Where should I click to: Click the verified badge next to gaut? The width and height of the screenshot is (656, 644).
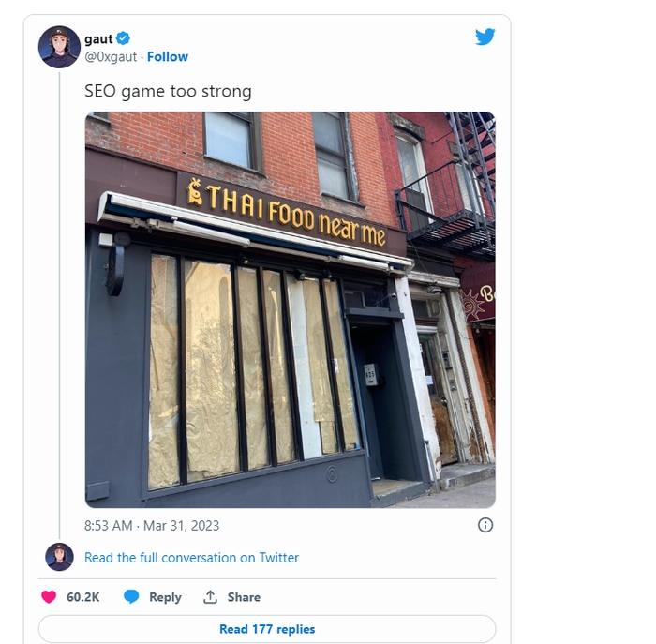pos(123,38)
